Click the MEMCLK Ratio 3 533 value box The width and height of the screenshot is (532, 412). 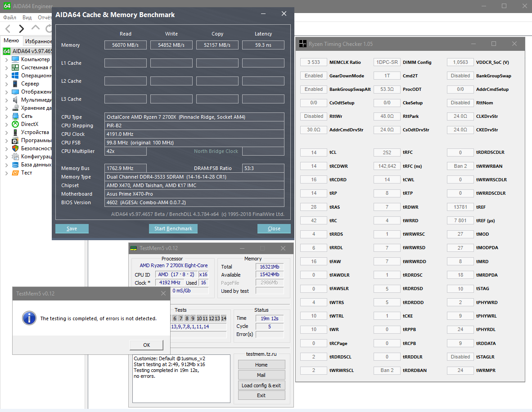tap(314, 62)
